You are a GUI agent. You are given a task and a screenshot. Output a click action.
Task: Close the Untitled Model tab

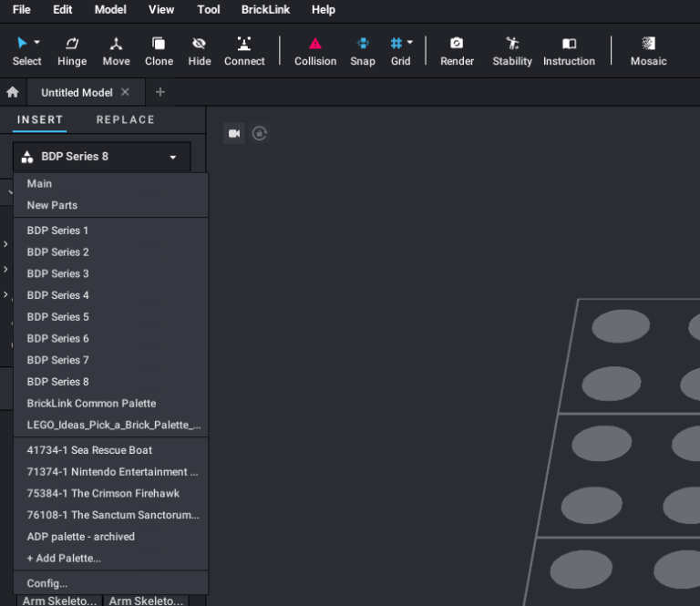pos(126,92)
